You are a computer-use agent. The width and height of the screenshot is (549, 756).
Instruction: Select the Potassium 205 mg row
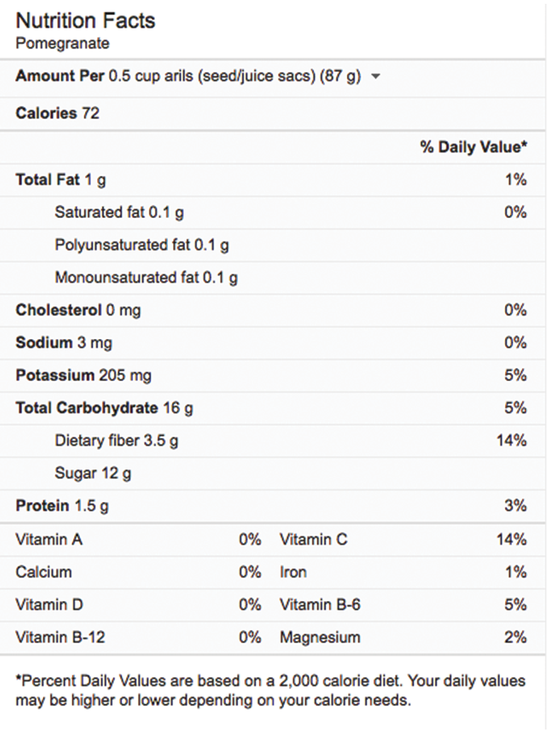click(x=84, y=376)
